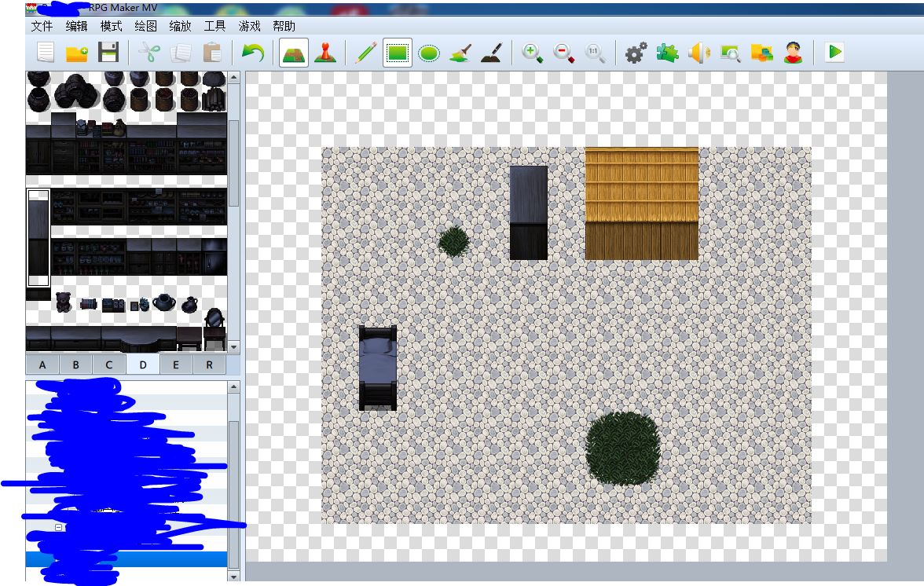Switch to Event editing mode
Image resolution: width=924 pixels, height=586 pixels.
coord(324,53)
